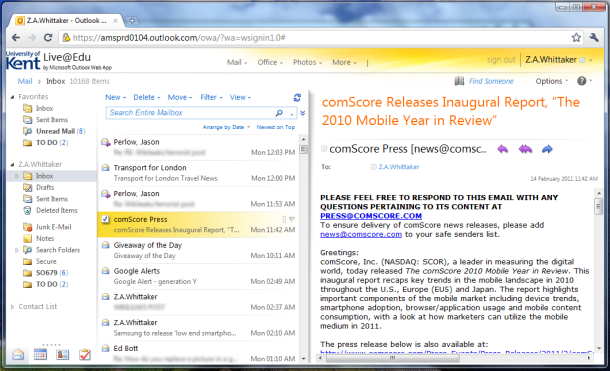
Task: Click the University of Kent logo
Action: pyautogui.click(x=23, y=61)
